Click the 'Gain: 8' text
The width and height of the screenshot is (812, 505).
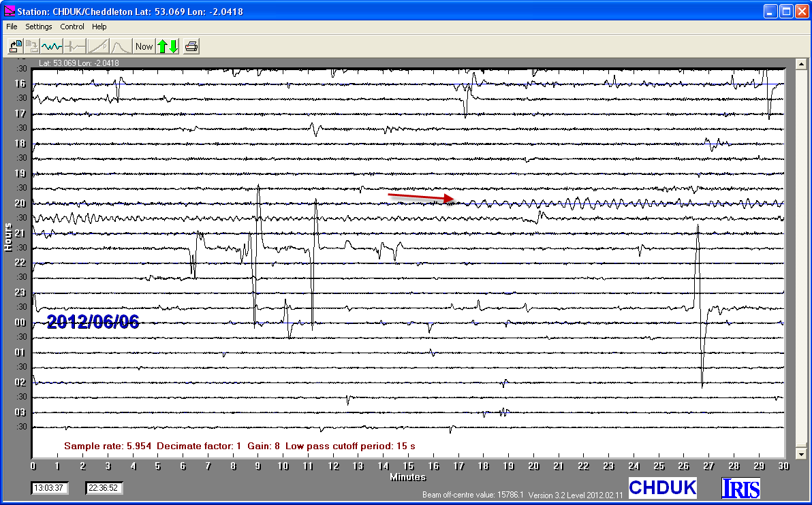coord(264,446)
